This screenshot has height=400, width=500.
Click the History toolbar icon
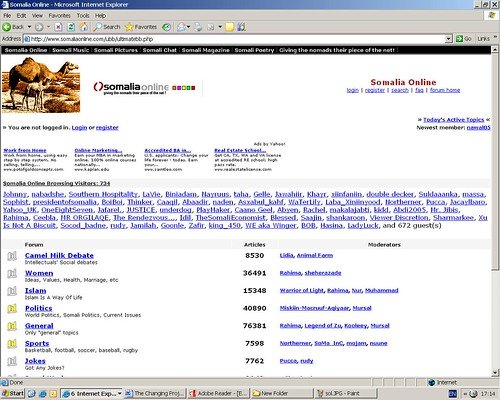[166, 27]
